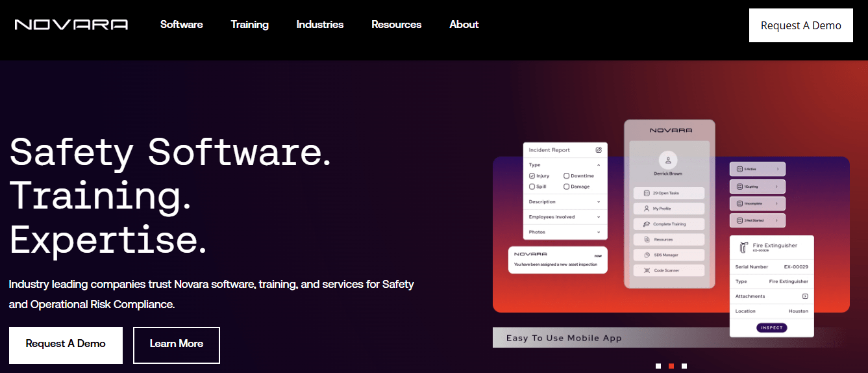868x373 pixels.
Task: Click the Derrick Brown avatar icon
Action: pos(668,160)
